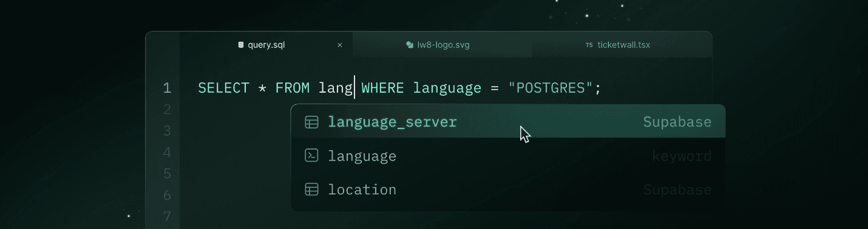Click line number 4 in the gutter
This screenshot has height=229, width=868.
point(167,153)
